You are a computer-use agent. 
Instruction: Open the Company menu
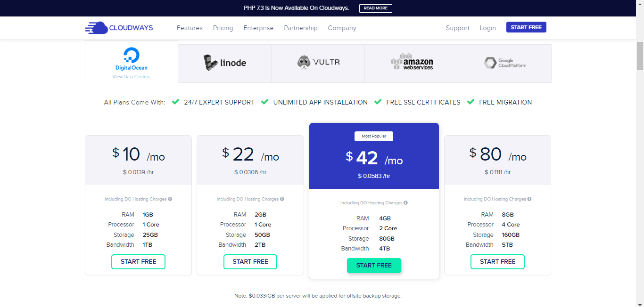pos(342,28)
